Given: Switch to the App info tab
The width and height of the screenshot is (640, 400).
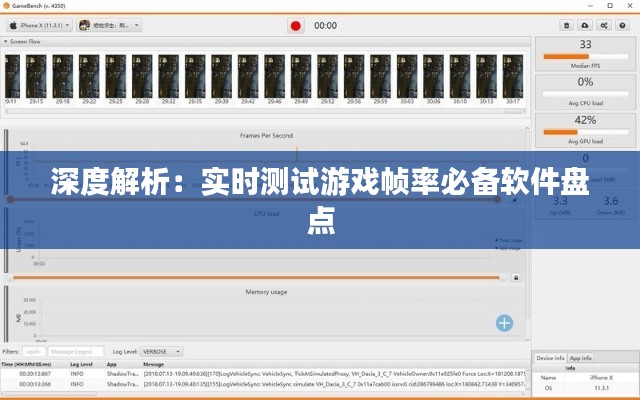Looking at the screenshot, I should 580,358.
